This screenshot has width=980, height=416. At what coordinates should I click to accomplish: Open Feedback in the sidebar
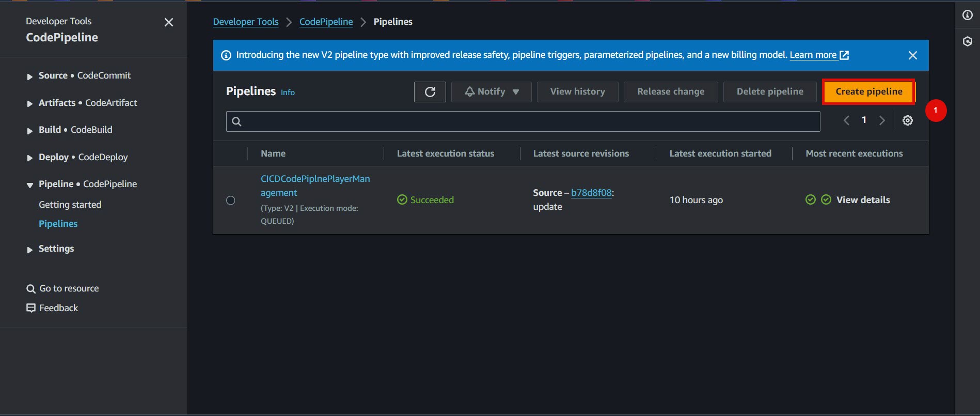click(x=58, y=308)
